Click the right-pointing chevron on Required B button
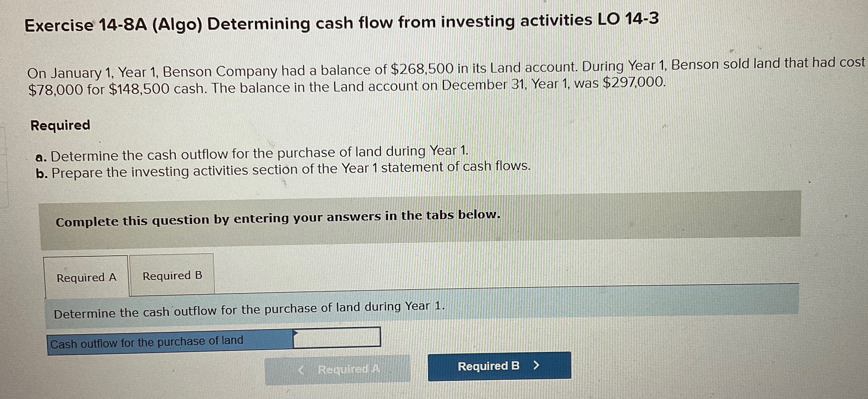This screenshot has height=399, width=868. click(x=537, y=366)
